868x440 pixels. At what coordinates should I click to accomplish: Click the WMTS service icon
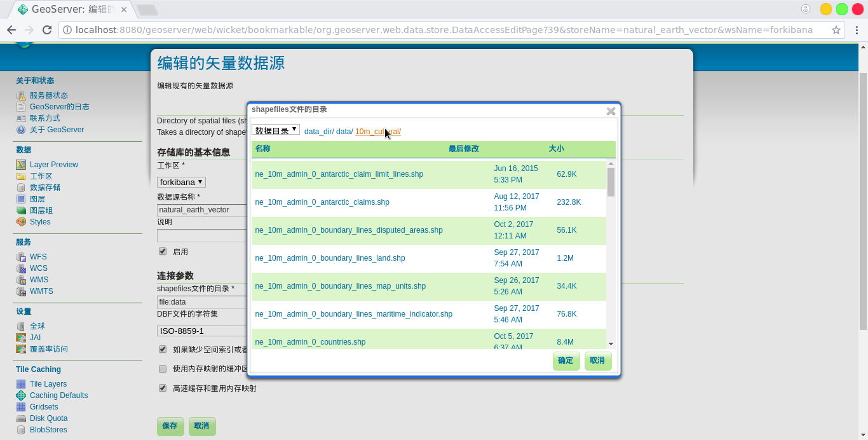pos(21,291)
